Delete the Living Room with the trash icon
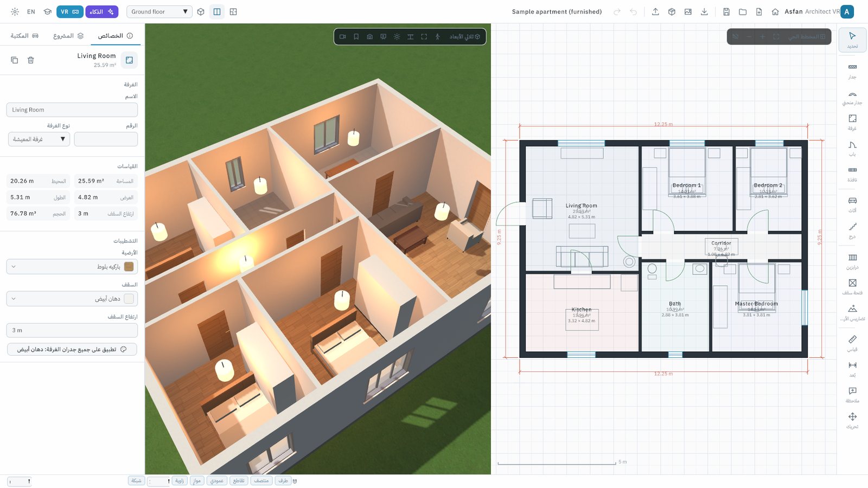This screenshot has width=868, height=488. [x=31, y=60]
